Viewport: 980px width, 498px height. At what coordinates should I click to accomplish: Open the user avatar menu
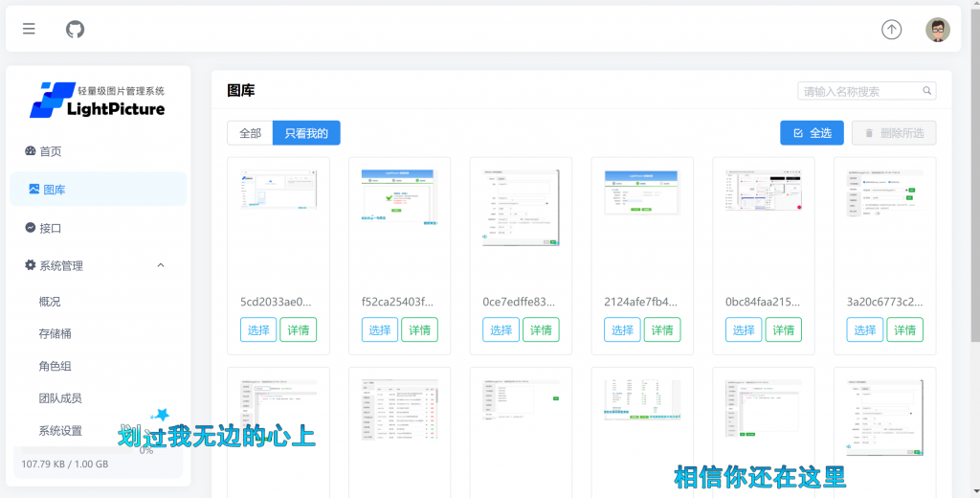coord(938,30)
